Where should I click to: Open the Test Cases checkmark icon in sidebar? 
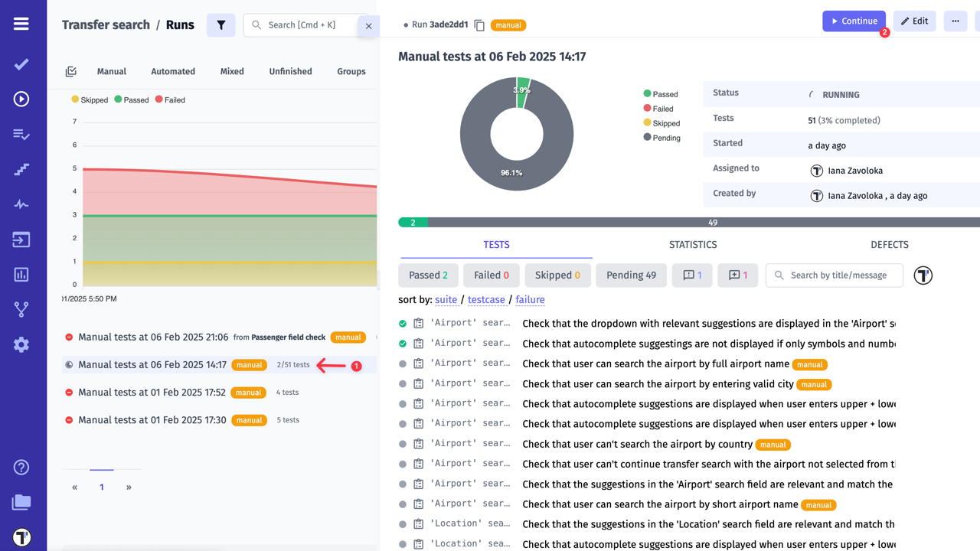click(x=21, y=64)
